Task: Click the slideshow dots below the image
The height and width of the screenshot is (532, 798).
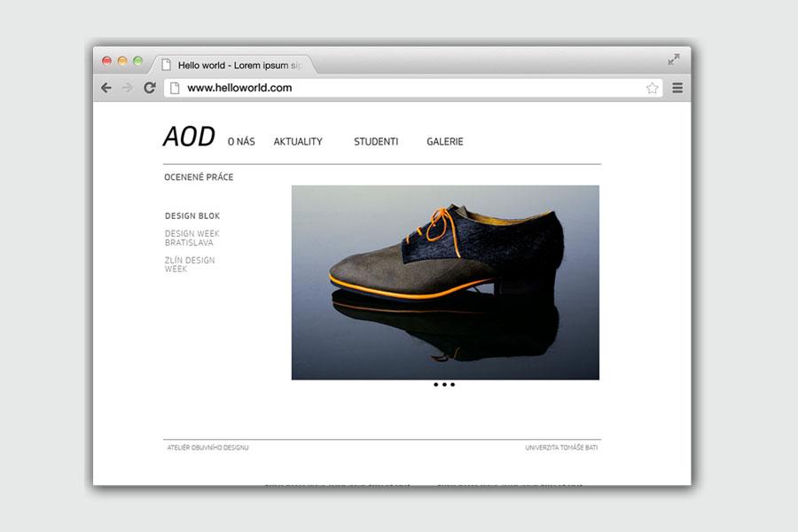Action: coord(444,385)
